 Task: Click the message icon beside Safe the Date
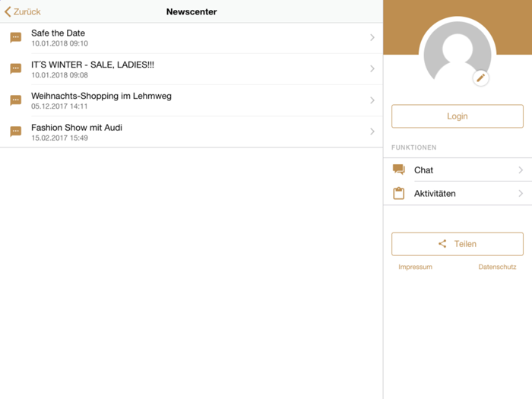(16, 37)
